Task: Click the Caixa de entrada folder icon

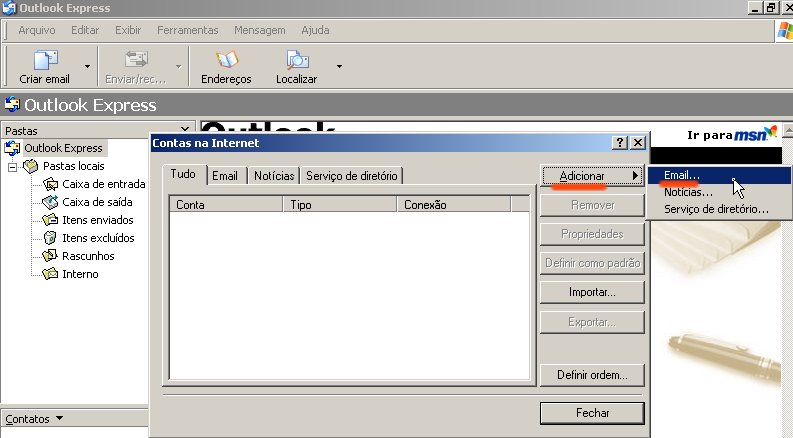Action: click(x=51, y=184)
